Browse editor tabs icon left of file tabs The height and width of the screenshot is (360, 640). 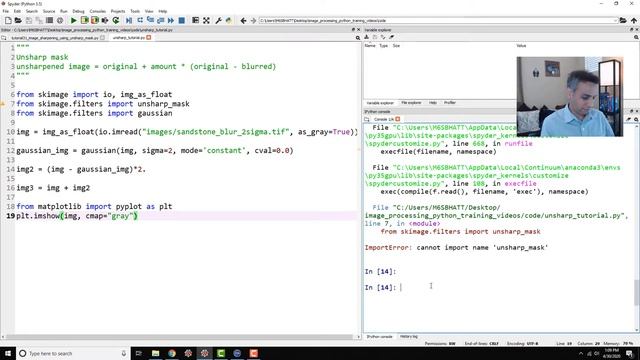point(4,38)
